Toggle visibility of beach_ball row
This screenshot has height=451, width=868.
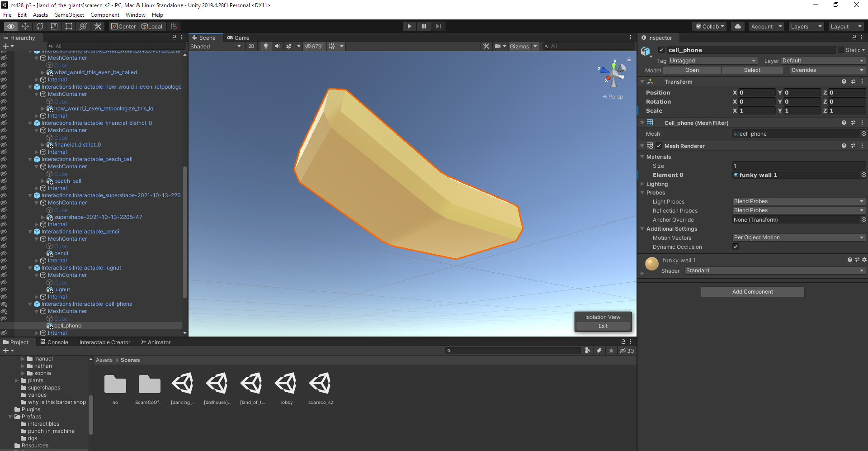[4, 181]
